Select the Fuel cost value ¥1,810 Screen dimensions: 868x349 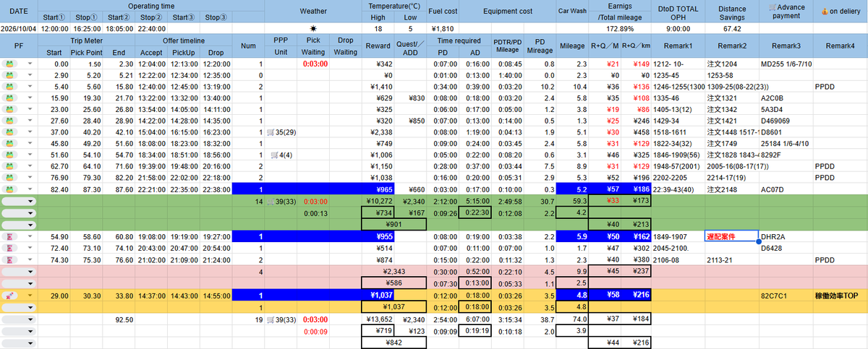click(x=442, y=28)
